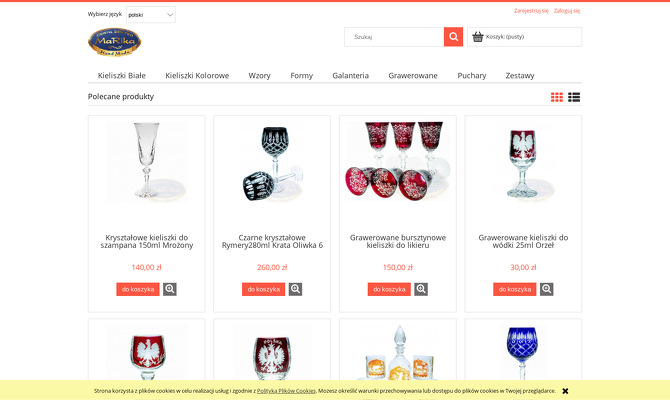Click the Zarejestruj się link
Screen dimensions: 670x400
pos(531,11)
